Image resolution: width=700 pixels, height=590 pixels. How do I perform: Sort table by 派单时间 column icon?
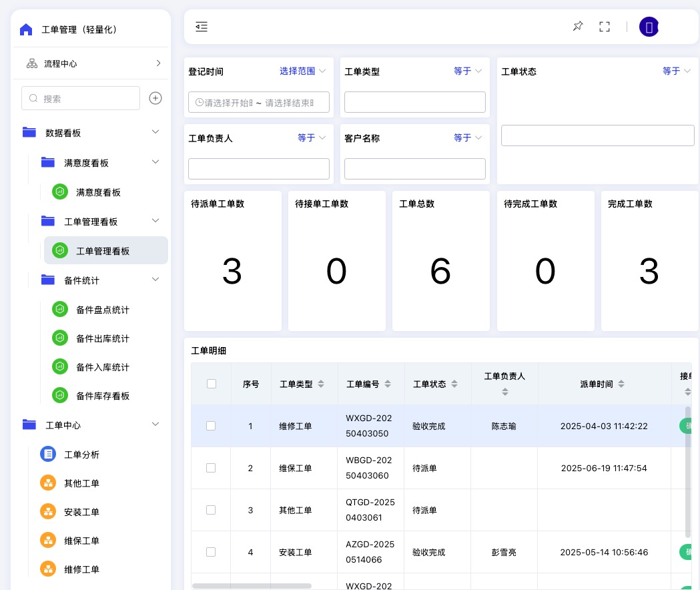pos(621,384)
